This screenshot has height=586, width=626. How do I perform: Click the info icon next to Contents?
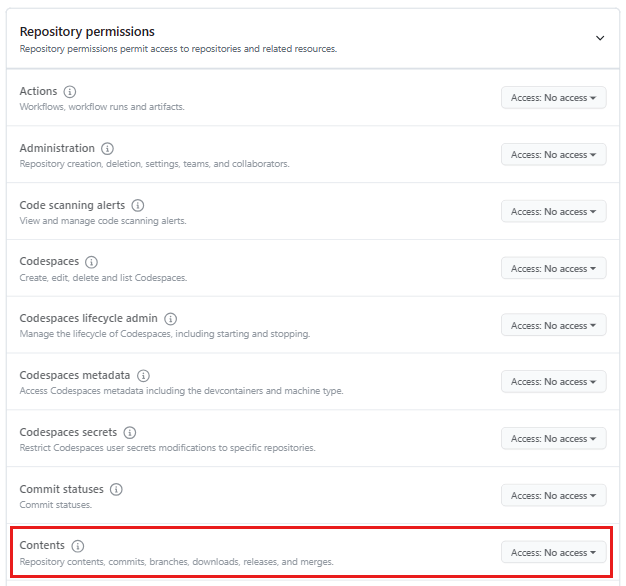pyautogui.click(x=78, y=546)
